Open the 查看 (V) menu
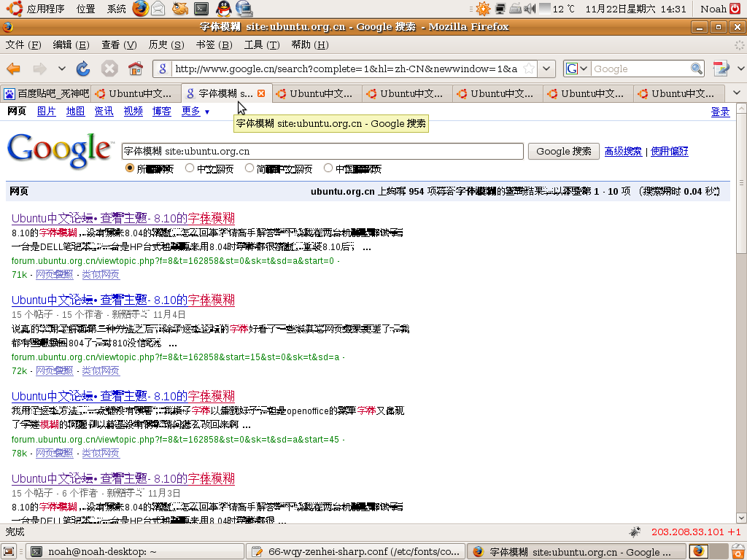747x560 pixels. [x=119, y=44]
